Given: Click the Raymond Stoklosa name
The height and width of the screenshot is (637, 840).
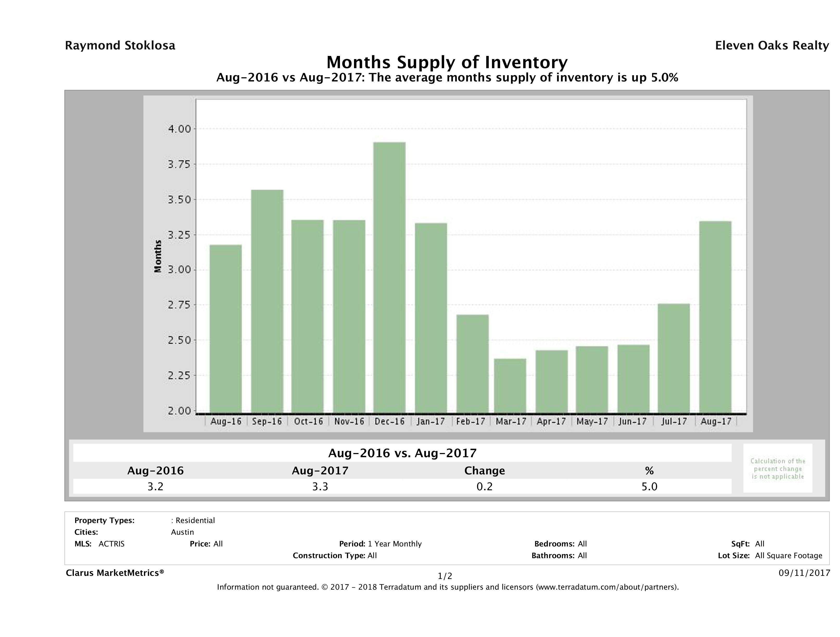Looking at the screenshot, I should [120, 46].
